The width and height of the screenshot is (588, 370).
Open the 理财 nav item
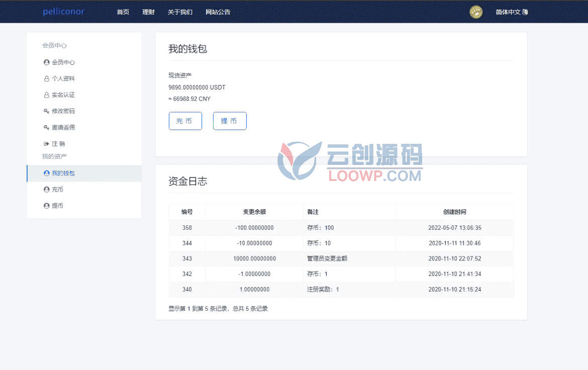pyautogui.click(x=148, y=12)
